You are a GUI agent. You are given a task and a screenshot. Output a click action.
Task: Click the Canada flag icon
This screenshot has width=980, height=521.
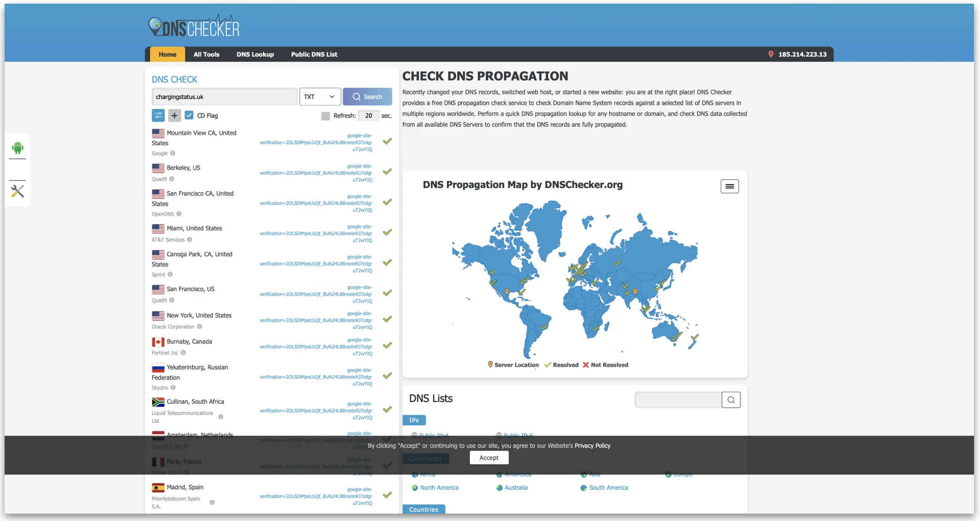pos(158,342)
